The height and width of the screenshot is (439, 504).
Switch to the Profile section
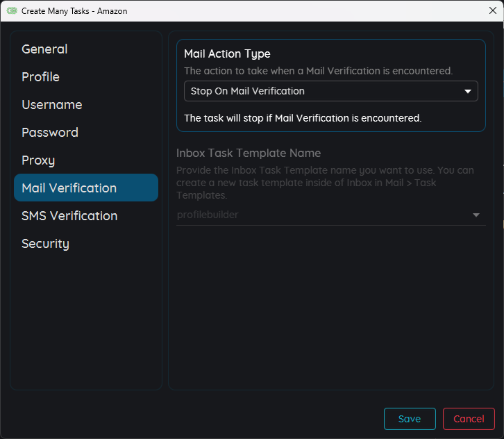click(x=40, y=77)
